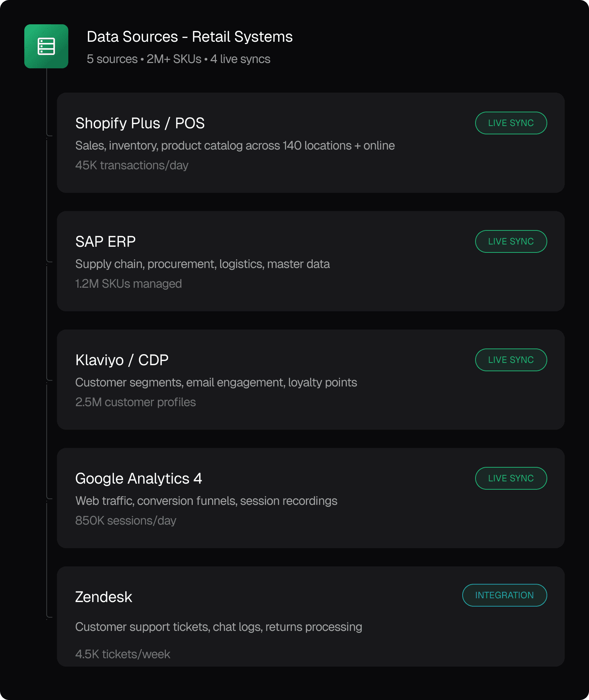Click the green database icon
Screen dimensions: 589x700
pos(46,46)
